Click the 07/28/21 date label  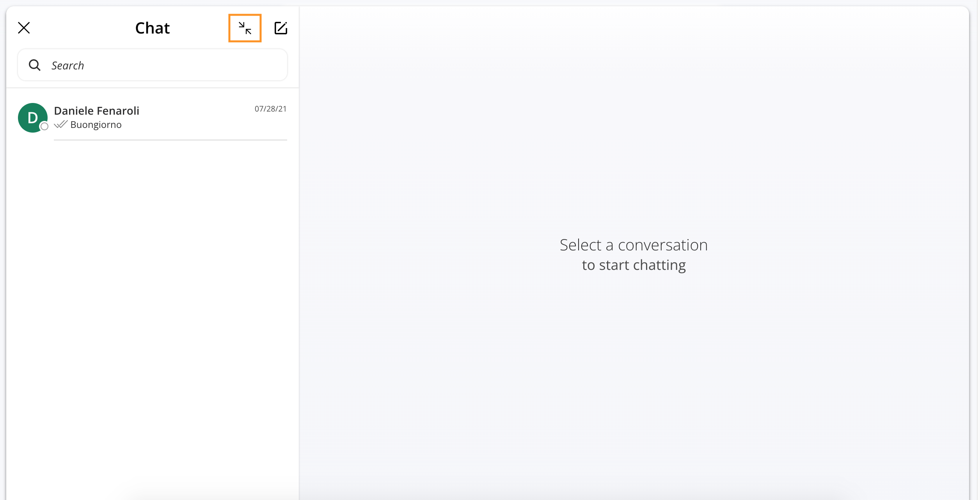(x=271, y=109)
